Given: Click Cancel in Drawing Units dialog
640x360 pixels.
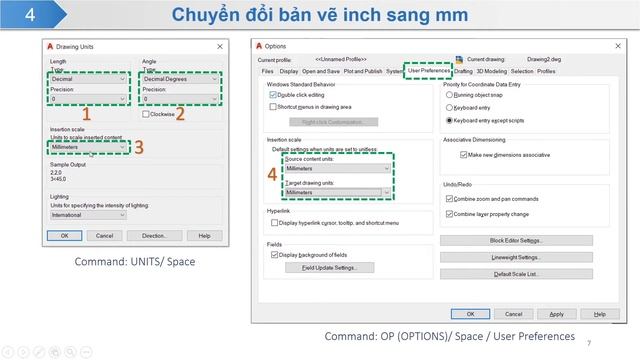Looking at the screenshot, I should (104, 236).
